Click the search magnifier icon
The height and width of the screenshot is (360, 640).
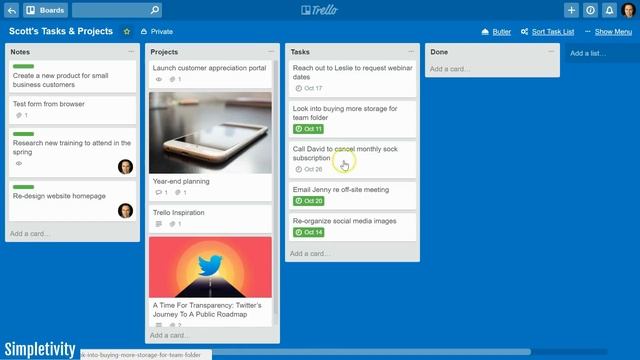(155, 10)
